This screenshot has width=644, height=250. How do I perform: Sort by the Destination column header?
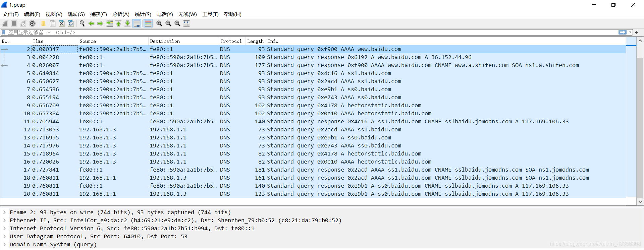coord(183,41)
